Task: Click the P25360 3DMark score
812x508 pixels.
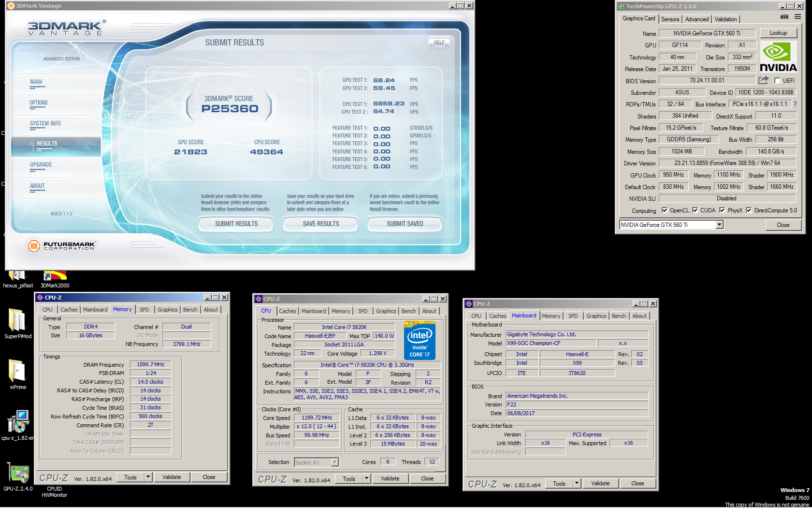Action: (230, 108)
